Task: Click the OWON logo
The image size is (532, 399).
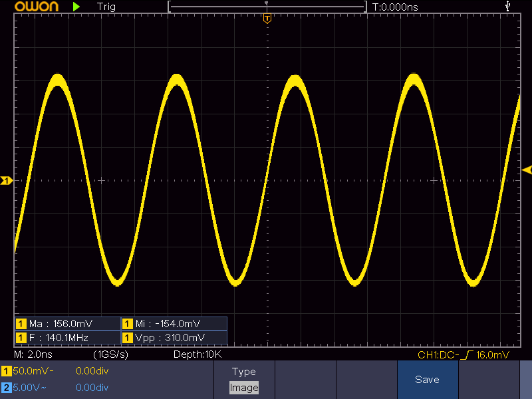Action: (x=37, y=7)
